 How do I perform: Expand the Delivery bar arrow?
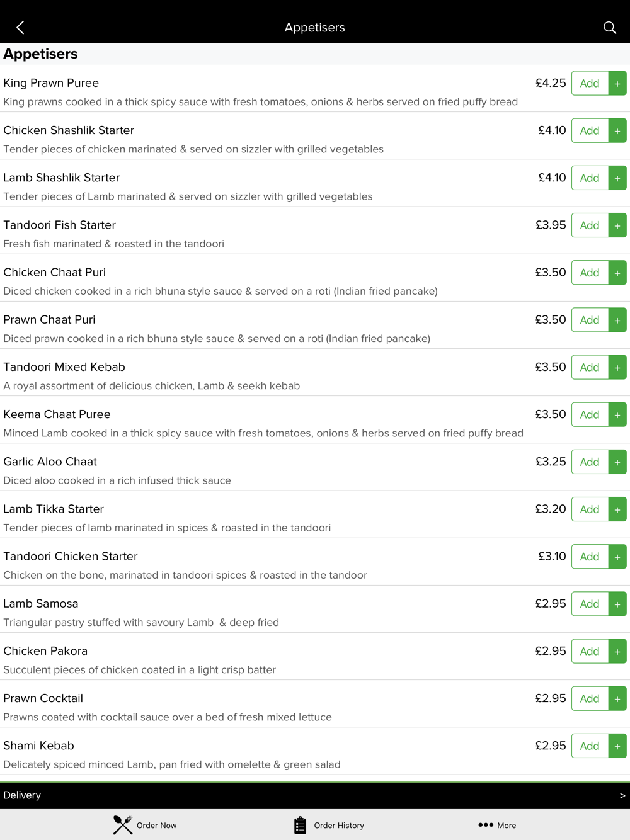(x=622, y=795)
